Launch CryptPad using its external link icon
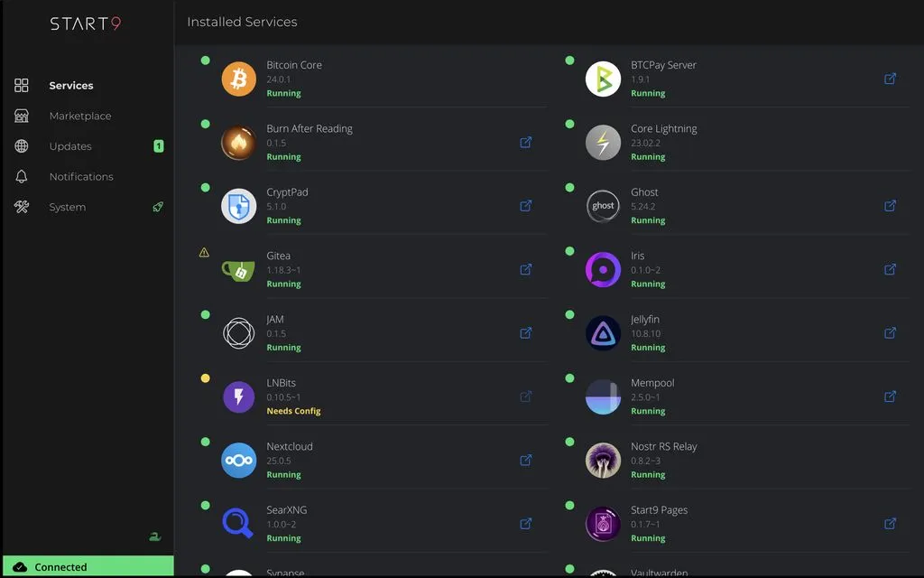 [x=525, y=206]
